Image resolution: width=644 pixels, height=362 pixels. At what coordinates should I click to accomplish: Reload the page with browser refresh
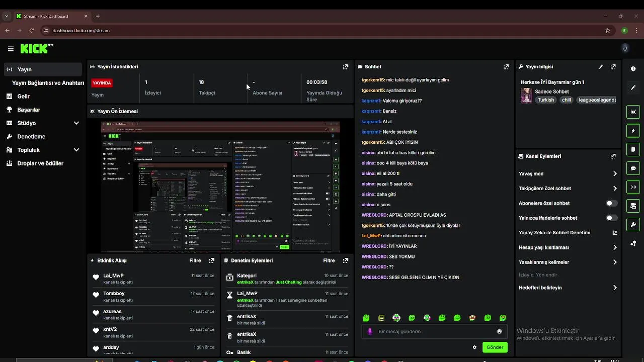[x=31, y=31]
